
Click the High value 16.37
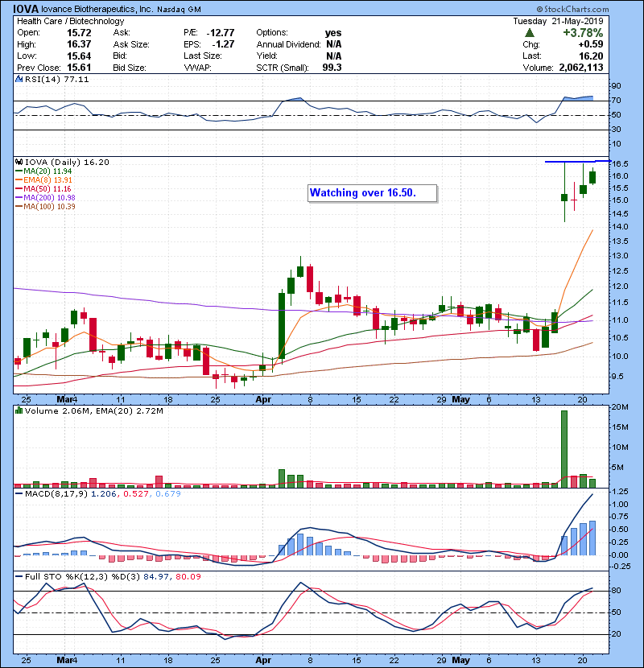click(79, 44)
